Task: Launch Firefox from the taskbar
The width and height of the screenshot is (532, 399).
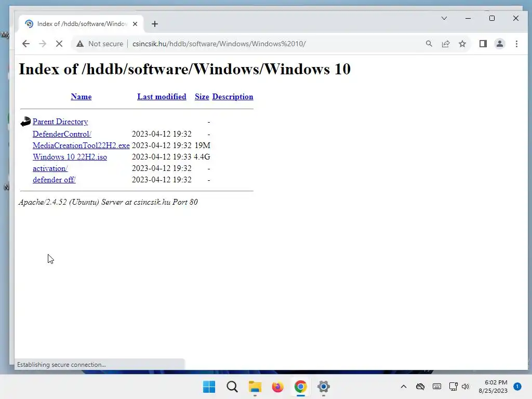Action: (277, 387)
